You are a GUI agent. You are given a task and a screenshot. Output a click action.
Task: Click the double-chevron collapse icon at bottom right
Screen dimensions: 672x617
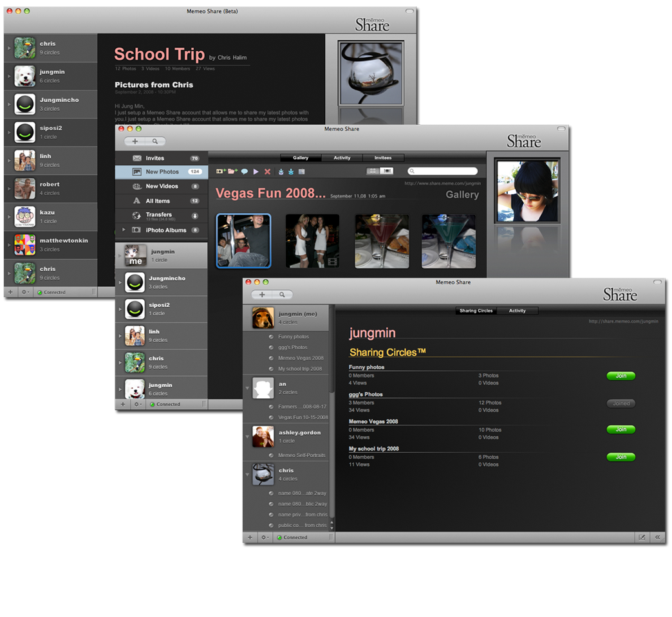coord(657,537)
